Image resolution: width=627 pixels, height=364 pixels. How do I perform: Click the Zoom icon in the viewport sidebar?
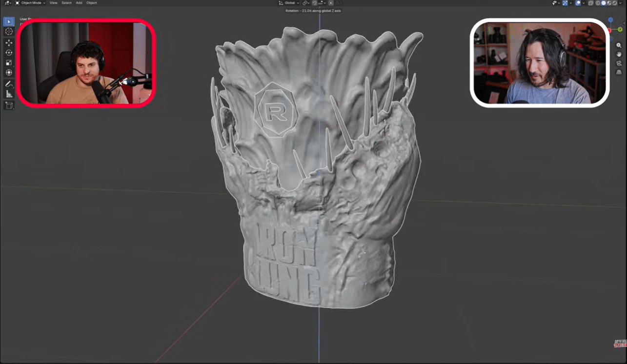tap(619, 45)
